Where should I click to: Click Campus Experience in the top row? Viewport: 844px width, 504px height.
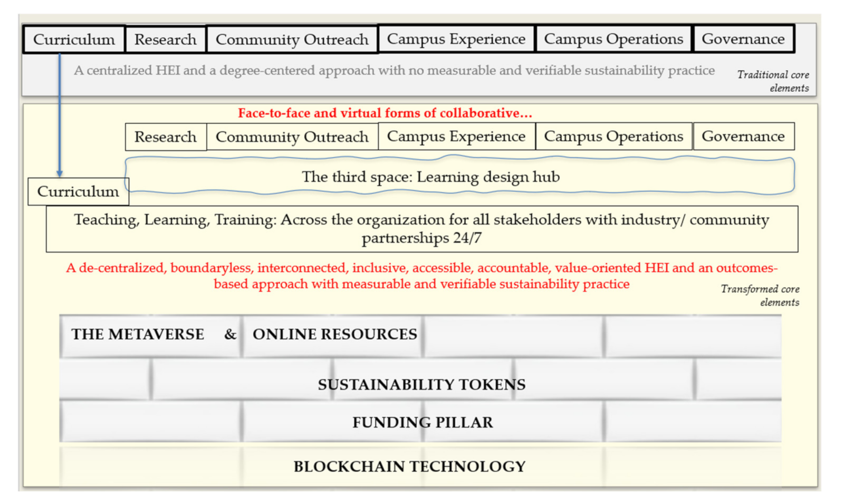pyautogui.click(x=456, y=38)
